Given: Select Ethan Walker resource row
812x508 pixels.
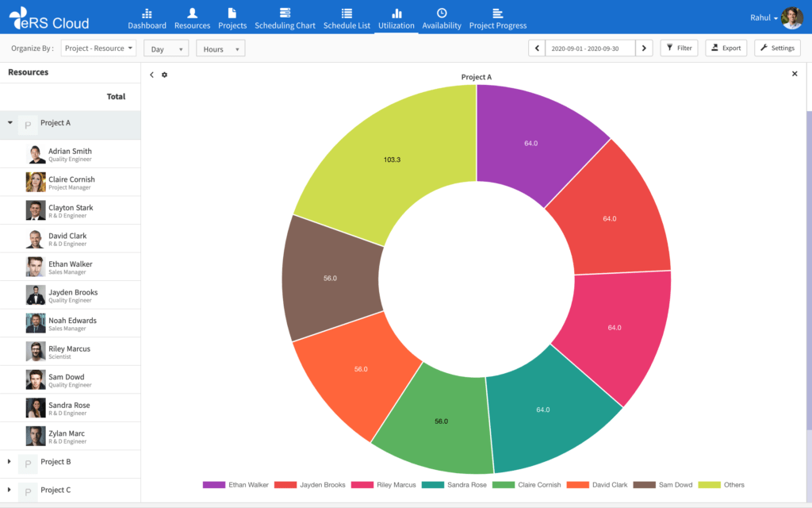Looking at the screenshot, I should click(70, 267).
